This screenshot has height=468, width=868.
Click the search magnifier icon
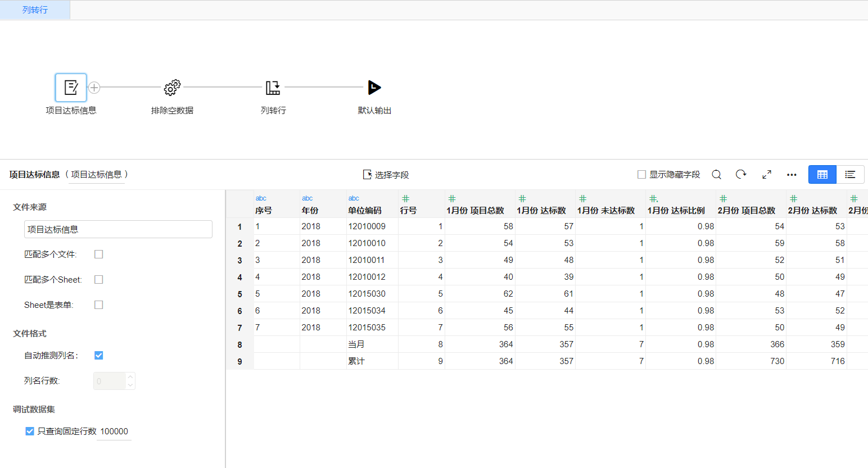[716, 175]
